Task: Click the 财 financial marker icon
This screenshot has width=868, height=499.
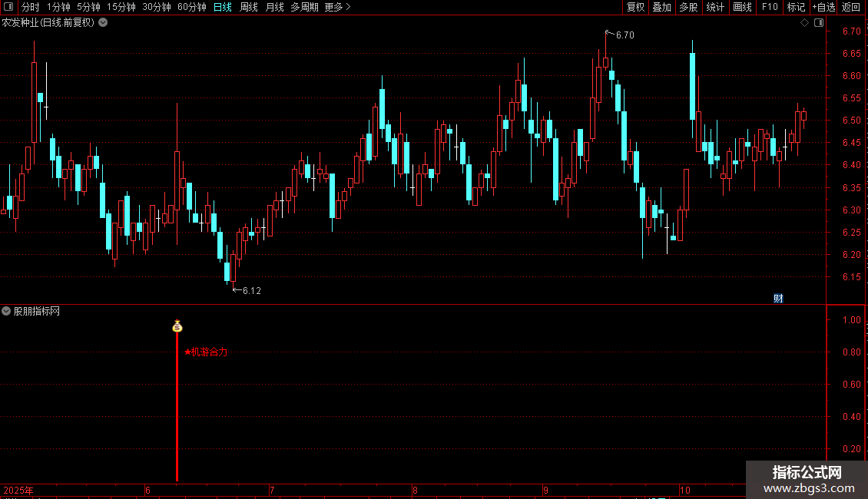Action: click(x=778, y=298)
